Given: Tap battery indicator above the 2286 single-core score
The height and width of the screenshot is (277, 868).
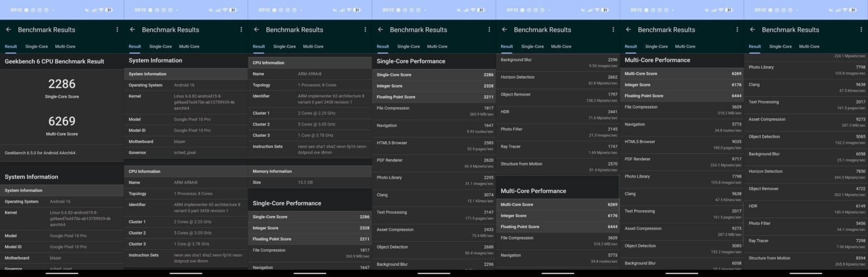Looking at the screenshot, I should 109,10.
